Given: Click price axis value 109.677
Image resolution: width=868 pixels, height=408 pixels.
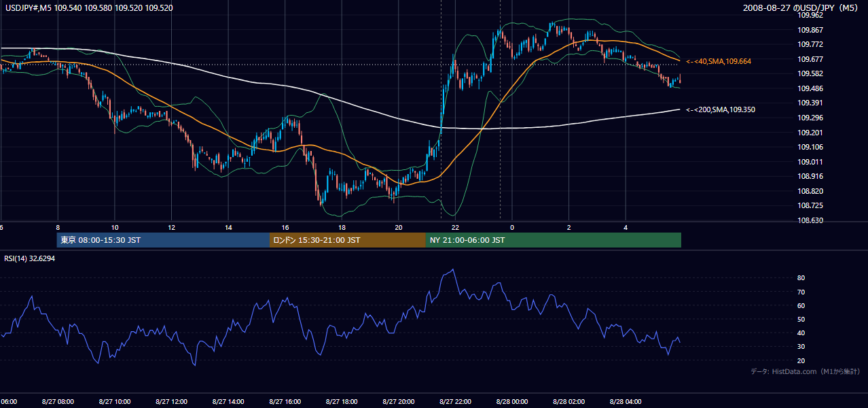Looking at the screenshot, I should [x=809, y=59].
